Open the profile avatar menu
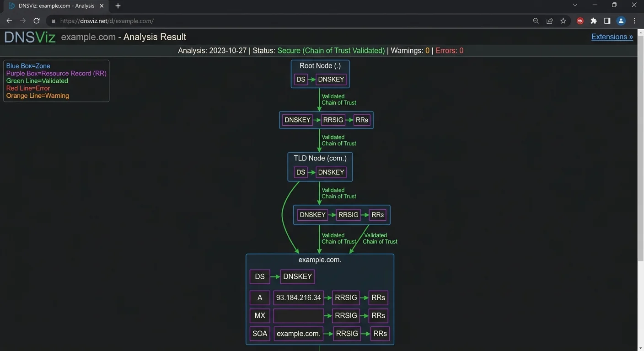 [621, 21]
